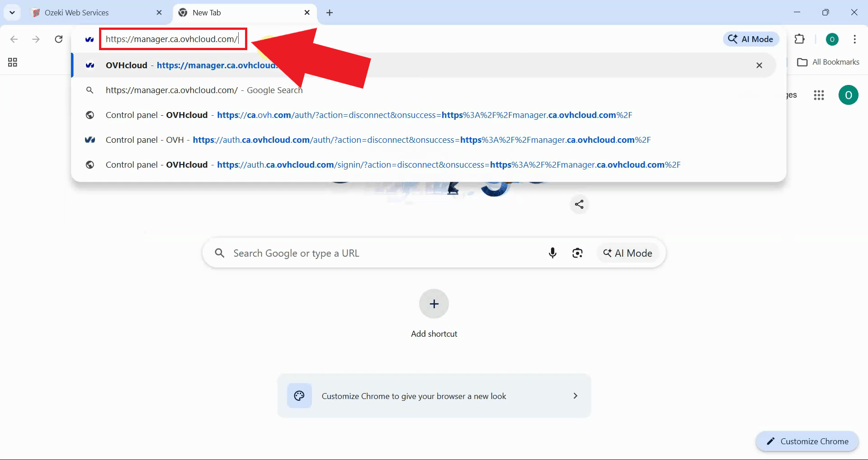Reload the current page

tap(58, 39)
